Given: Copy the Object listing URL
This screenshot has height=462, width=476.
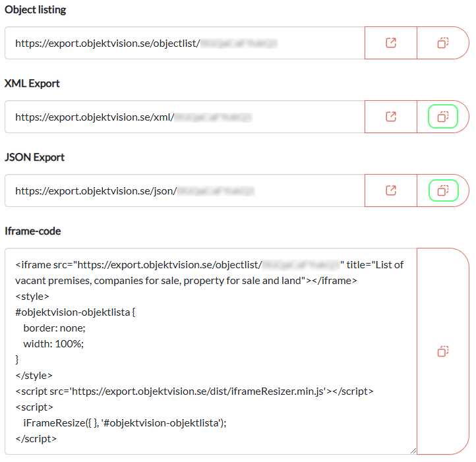Looking at the screenshot, I should pyautogui.click(x=443, y=43).
